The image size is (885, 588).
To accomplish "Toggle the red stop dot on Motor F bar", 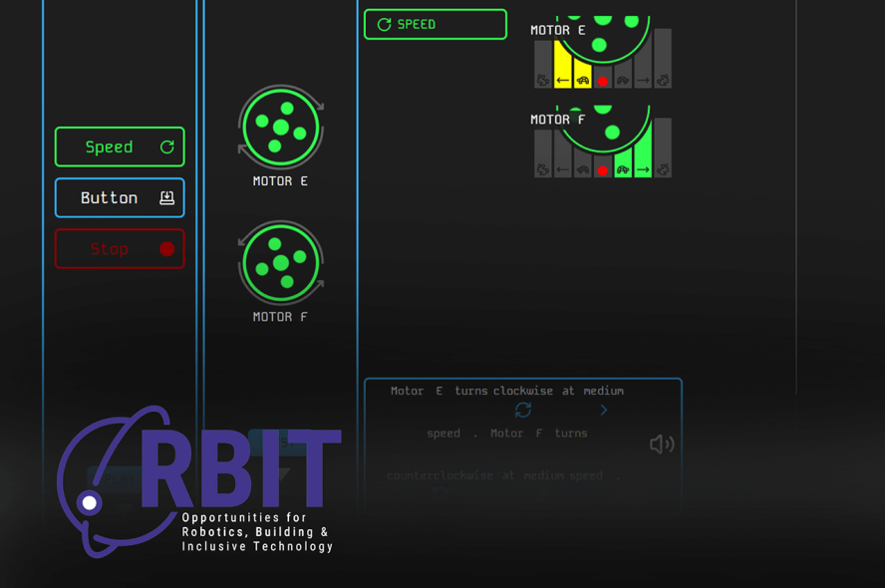I will tap(602, 169).
